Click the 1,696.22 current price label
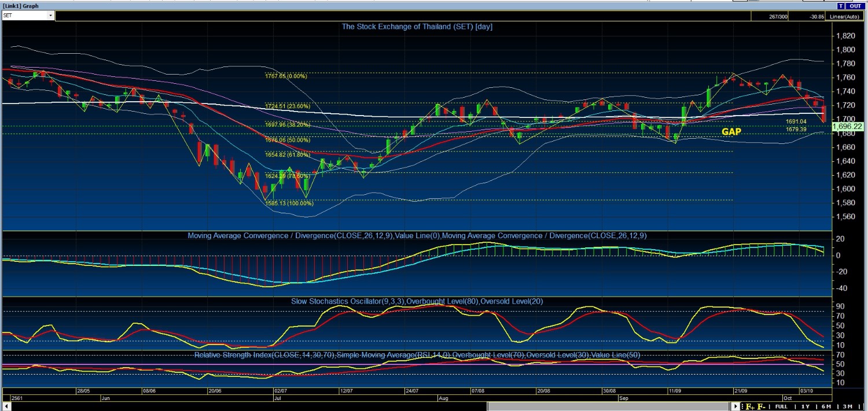The width and height of the screenshot is (868, 411). coord(847,126)
